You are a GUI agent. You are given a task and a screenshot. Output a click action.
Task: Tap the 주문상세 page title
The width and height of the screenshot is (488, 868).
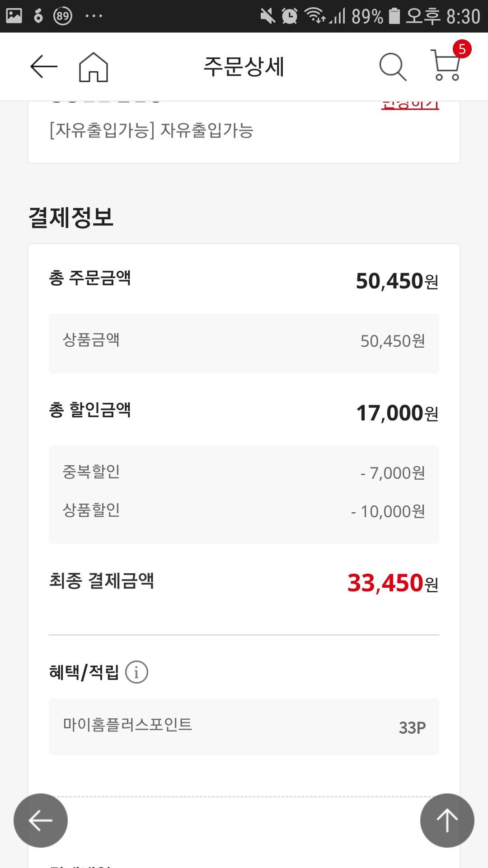coord(244,67)
